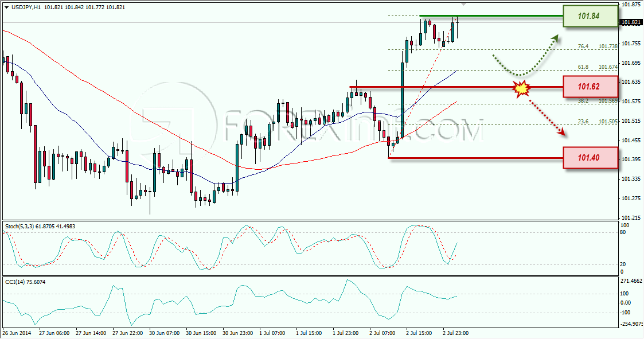Click the 101.875 price scale value
Viewport: 644px width, 339px height.
[630, 5]
